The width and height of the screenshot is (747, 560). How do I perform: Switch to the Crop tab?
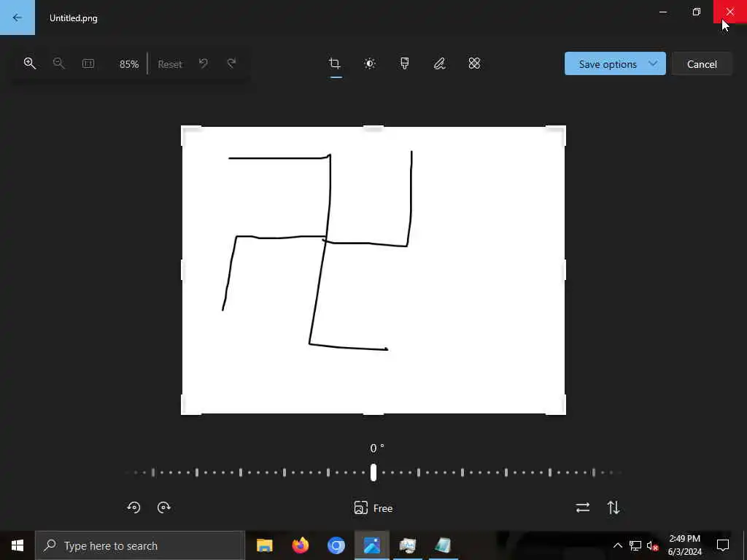click(x=335, y=63)
